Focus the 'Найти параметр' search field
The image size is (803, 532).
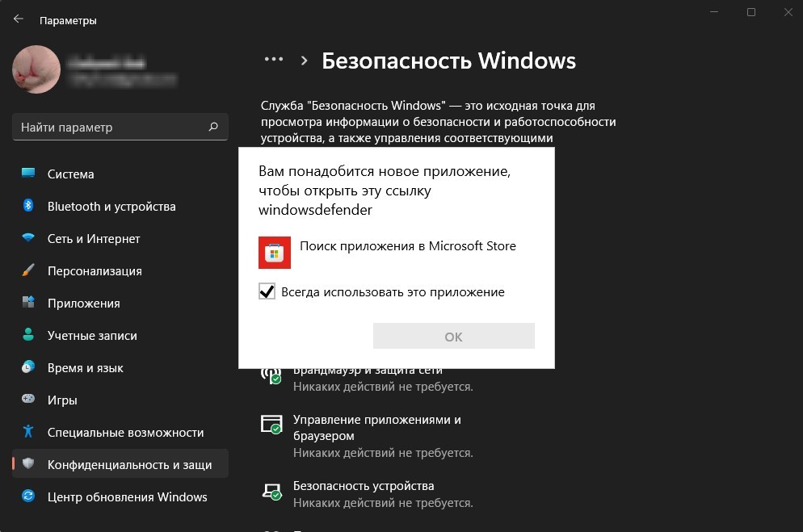(x=120, y=127)
